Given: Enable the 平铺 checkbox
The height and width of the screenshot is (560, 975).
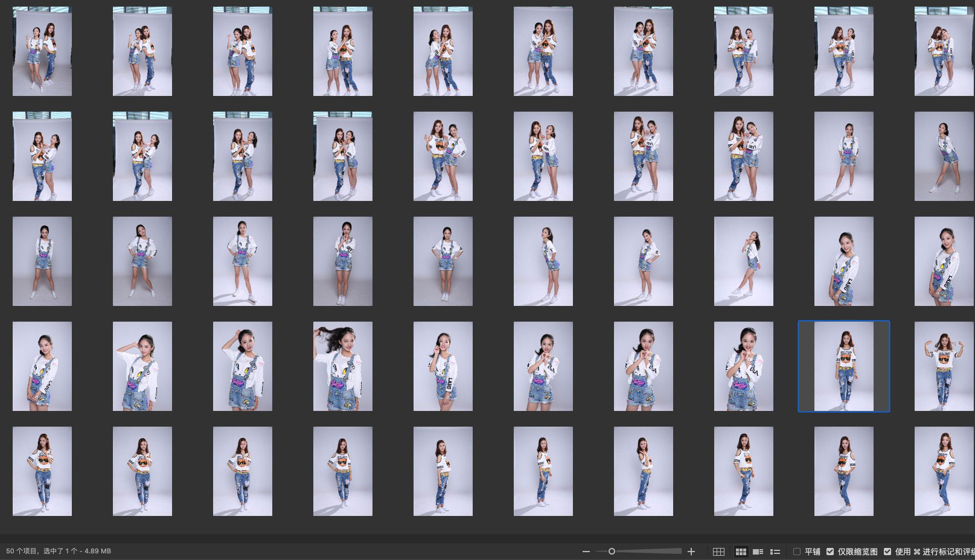Looking at the screenshot, I should pos(797,552).
